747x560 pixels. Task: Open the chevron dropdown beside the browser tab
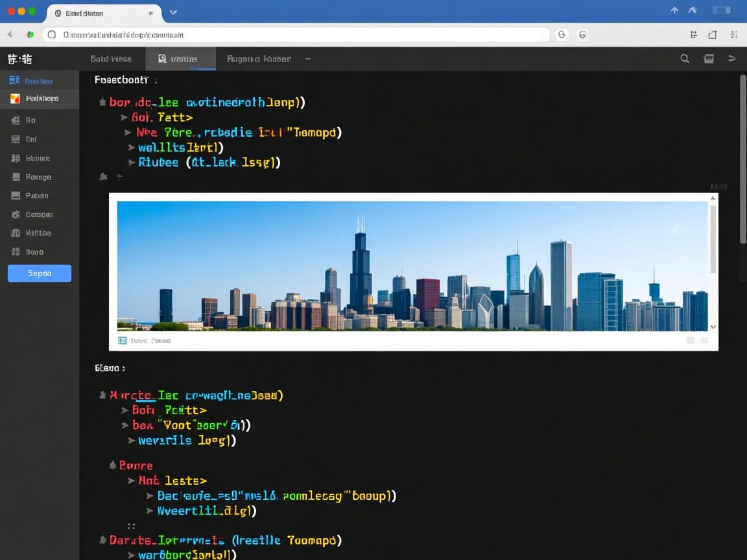[x=173, y=12]
